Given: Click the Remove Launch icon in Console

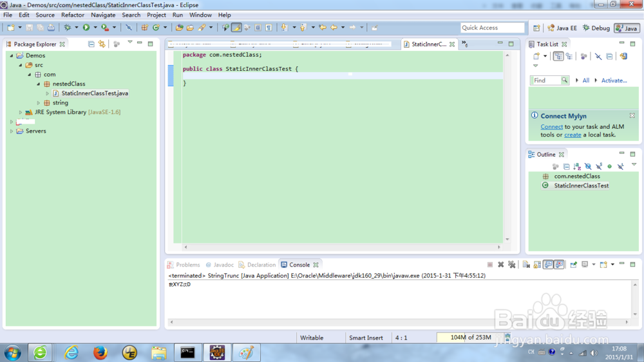Looking at the screenshot, I should pos(500,265).
